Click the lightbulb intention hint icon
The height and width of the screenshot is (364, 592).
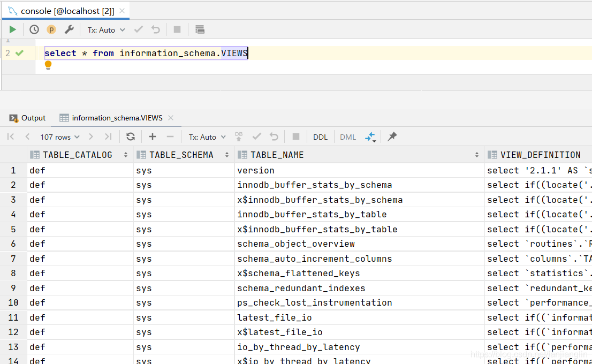click(x=48, y=65)
